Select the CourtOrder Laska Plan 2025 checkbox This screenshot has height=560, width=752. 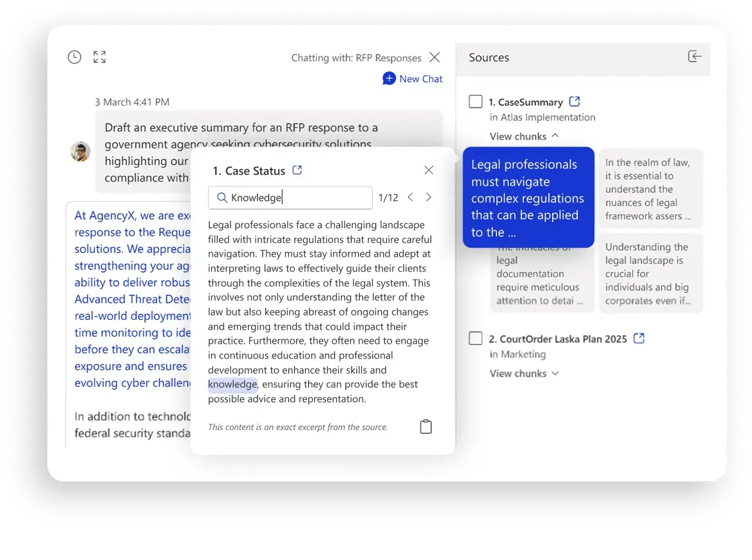(x=475, y=338)
